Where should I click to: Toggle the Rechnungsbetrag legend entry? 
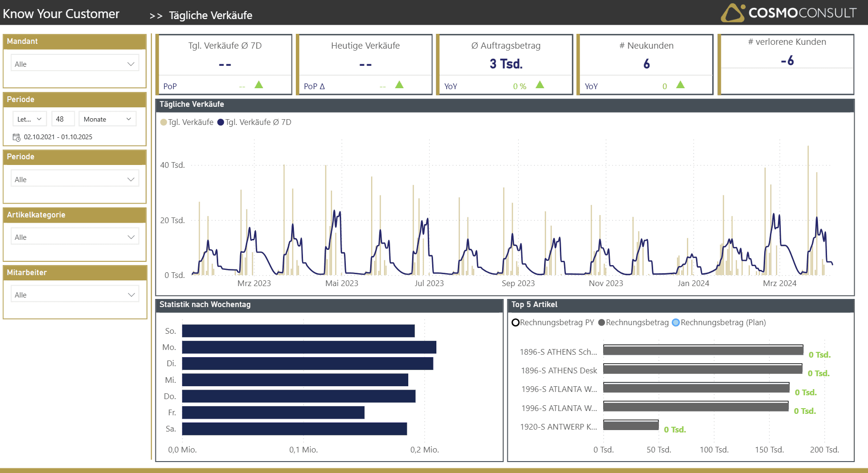click(x=634, y=323)
